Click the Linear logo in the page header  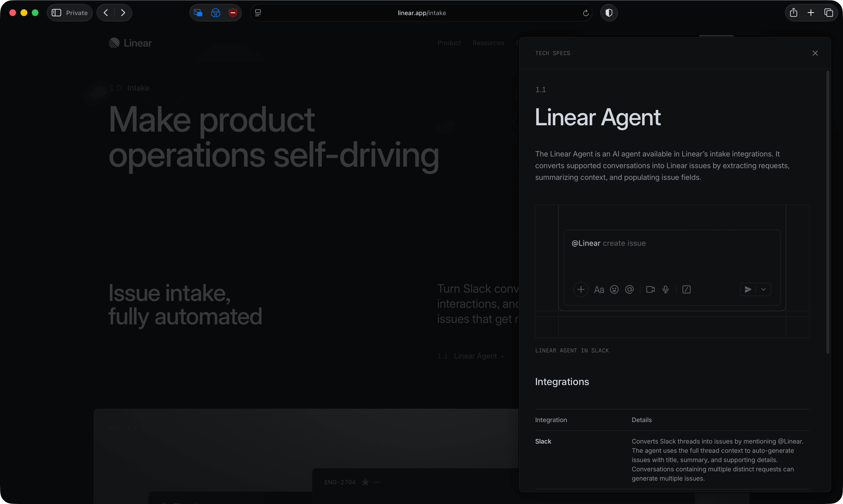[130, 43]
